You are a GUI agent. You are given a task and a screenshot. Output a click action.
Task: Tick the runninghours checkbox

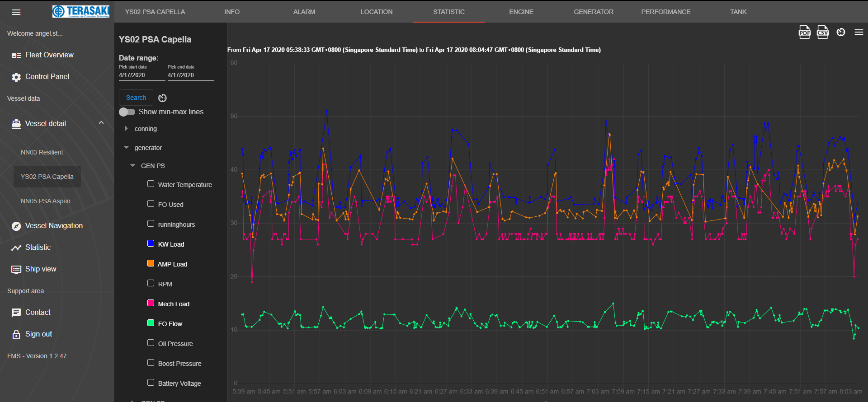pos(151,224)
